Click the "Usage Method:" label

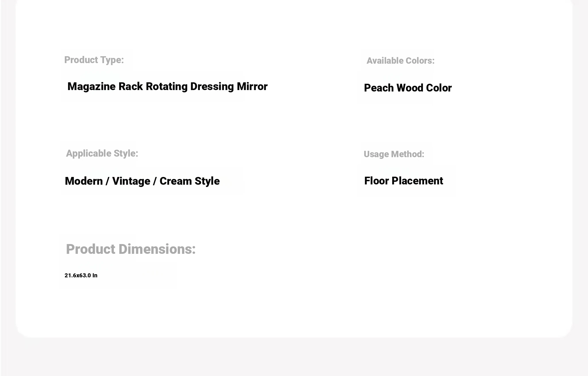[394, 154]
